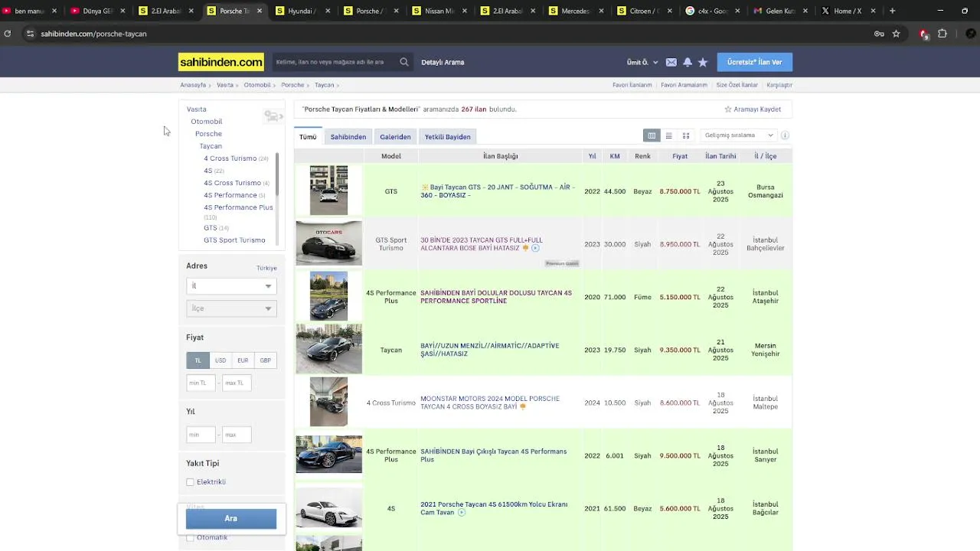This screenshot has height=551, width=980.
Task: Switch to the Nissan browser tab
Action: point(439,11)
